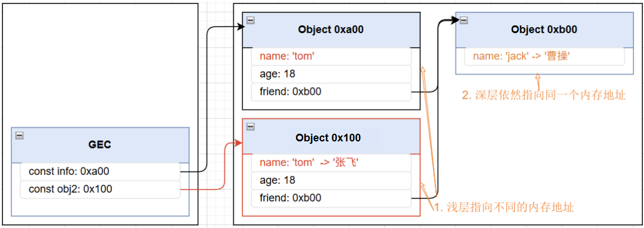
Task: Collapse the Object 0xb00 container
Action: click(x=464, y=21)
